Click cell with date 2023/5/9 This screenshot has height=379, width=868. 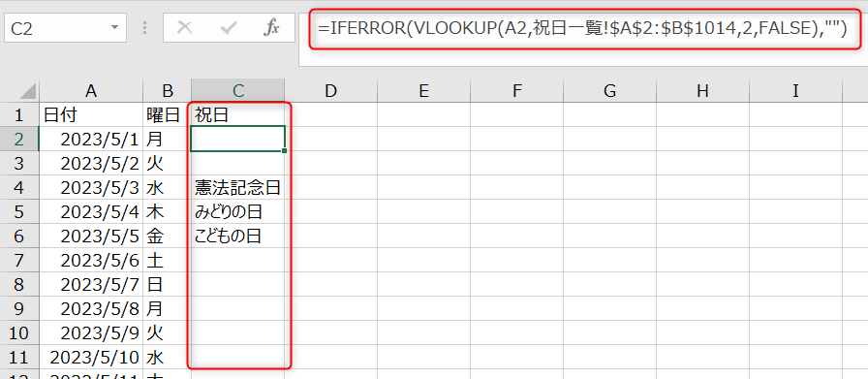[x=91, y=333]
